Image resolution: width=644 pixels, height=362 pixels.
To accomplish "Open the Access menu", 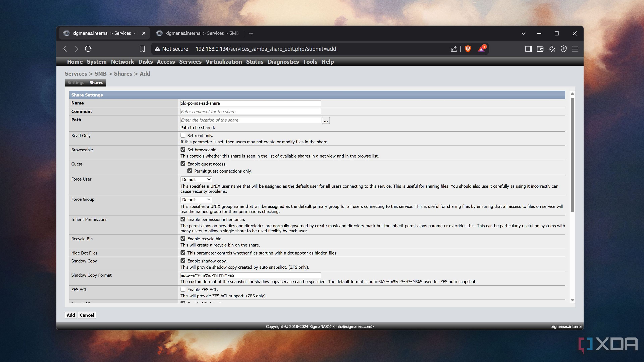I will (x=166, y=62).
